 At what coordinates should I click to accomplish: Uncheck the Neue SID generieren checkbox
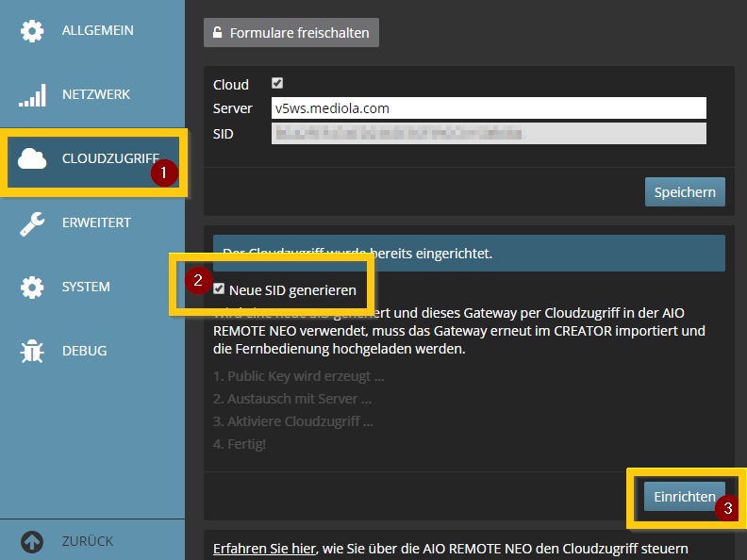220,289
